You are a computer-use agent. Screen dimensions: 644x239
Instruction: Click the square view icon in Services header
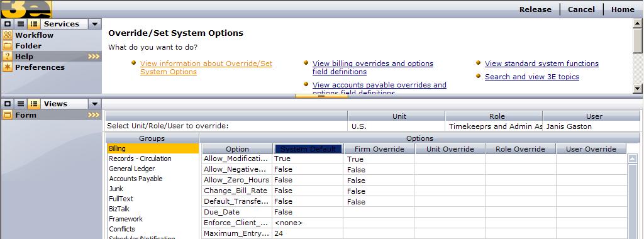[8, 24]
